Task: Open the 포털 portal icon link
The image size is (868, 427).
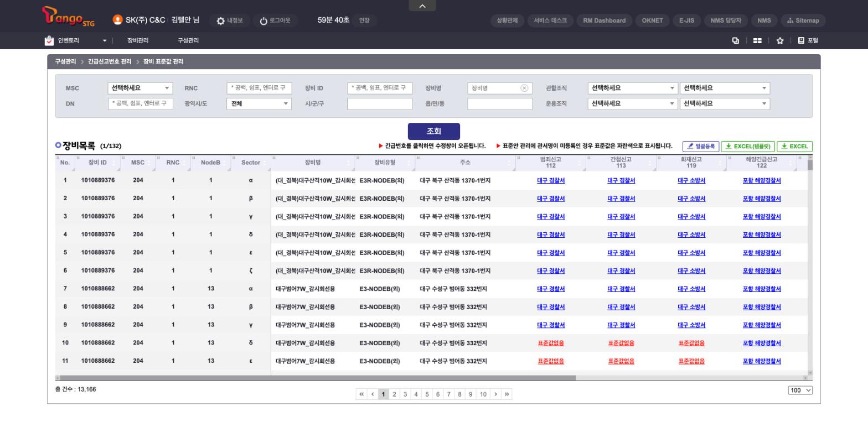Action: [x=808, y=40]
